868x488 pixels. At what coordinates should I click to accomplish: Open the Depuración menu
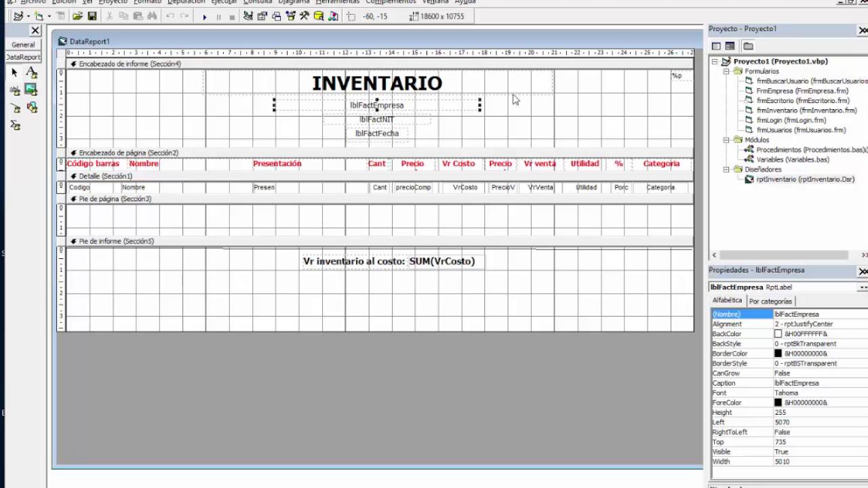click(186, 2)
